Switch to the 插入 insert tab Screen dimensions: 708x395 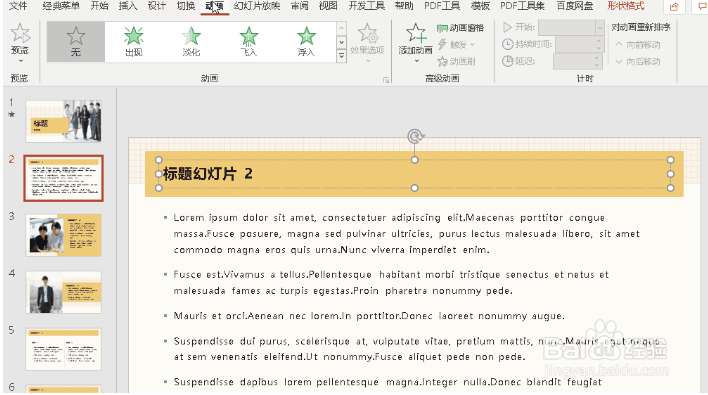click(128, 6)
